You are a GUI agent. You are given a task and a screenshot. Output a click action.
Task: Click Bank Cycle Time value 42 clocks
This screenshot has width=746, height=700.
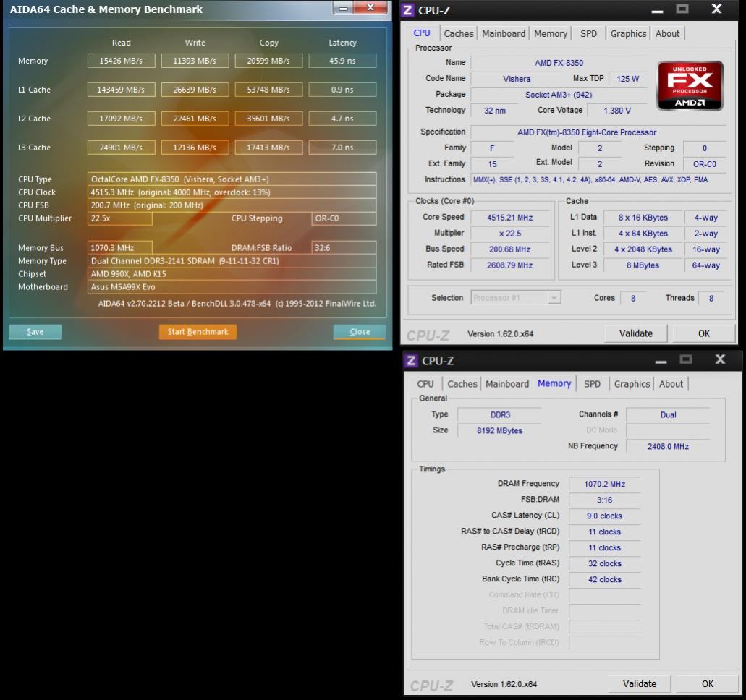point(605,579)
